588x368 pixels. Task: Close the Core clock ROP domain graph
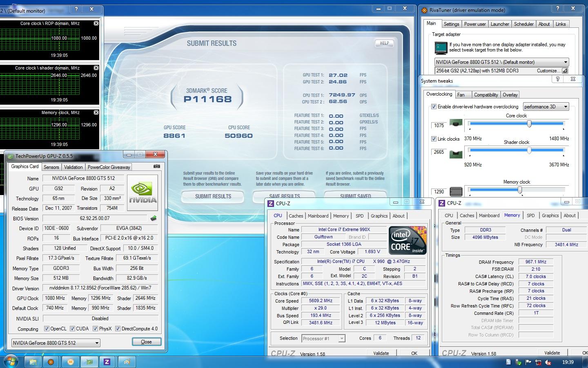click(96, 23)
